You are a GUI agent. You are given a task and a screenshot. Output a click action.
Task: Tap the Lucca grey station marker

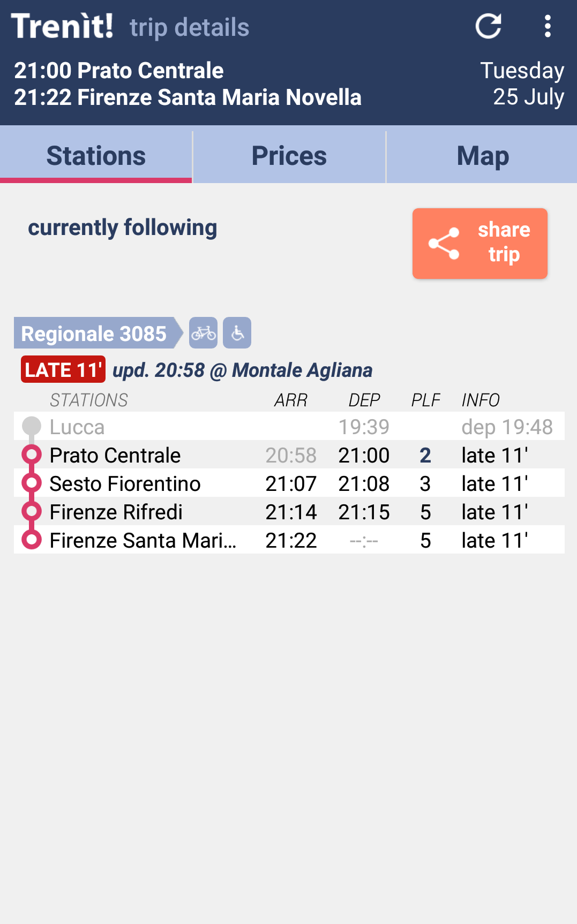click(32, 426)
